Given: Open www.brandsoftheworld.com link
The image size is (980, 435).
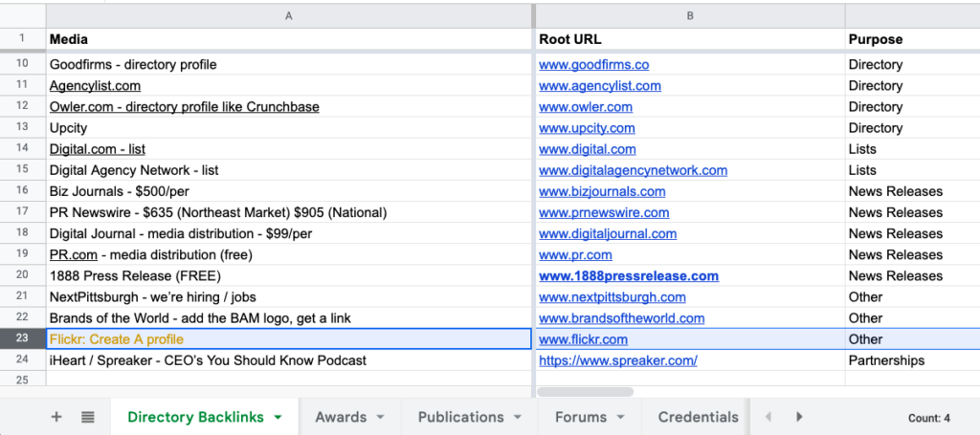Looking at the screenshot, I should tap(622, 318).
